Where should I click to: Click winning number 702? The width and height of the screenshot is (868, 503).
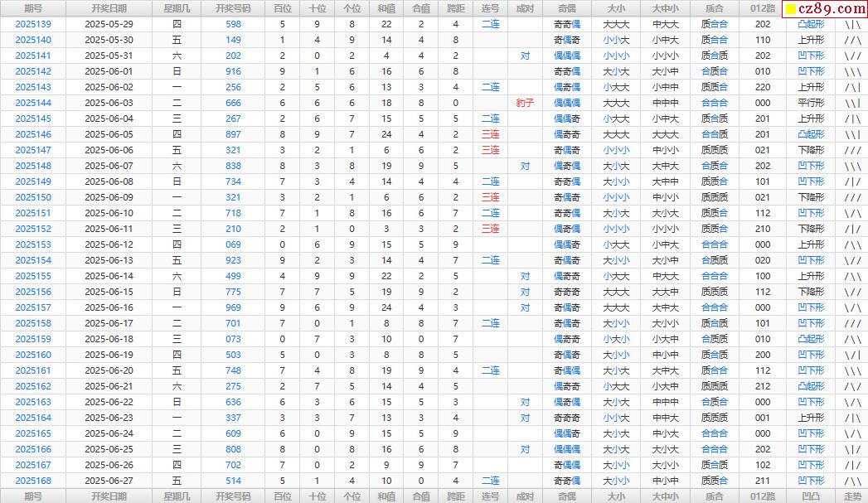click(x=233, y=466)
